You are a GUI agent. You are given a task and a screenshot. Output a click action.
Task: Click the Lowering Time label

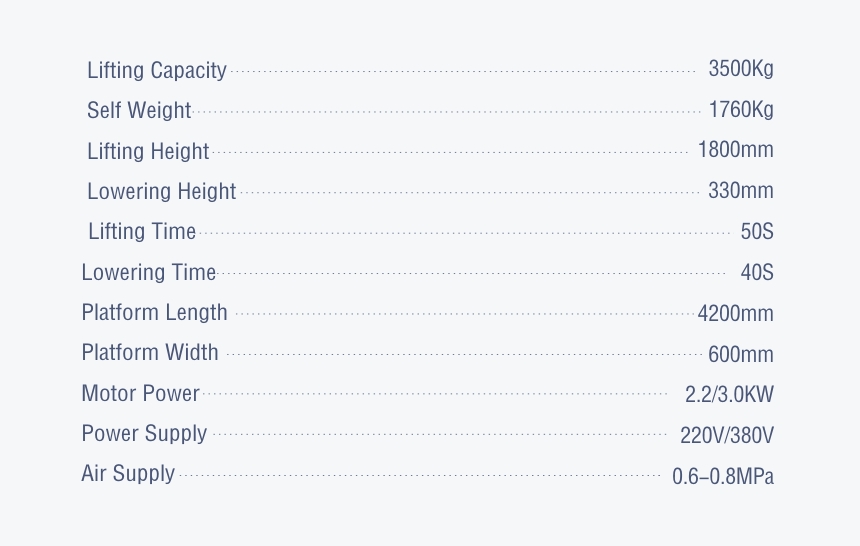149,272
